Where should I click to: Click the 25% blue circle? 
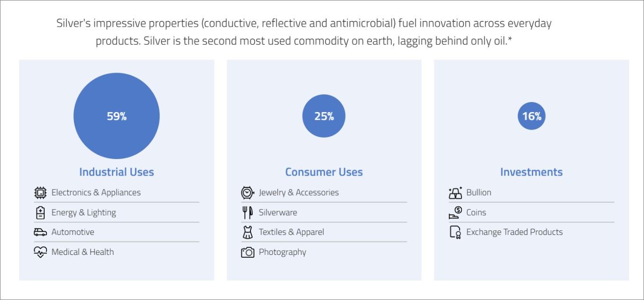coord(324,116)
